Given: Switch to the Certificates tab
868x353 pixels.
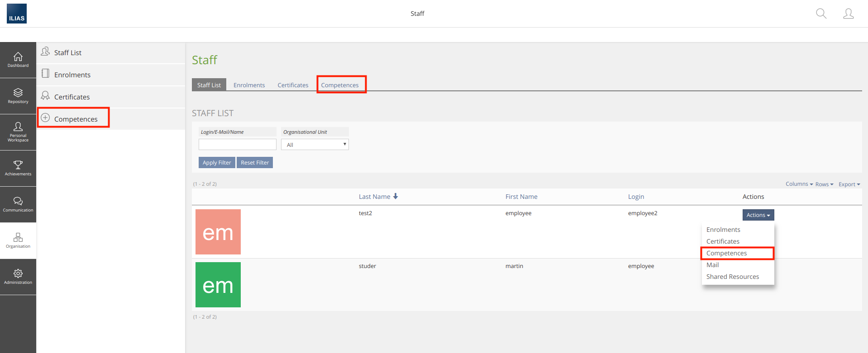Looking at the screenshot, I should pyautogui.click(x=293, y=85).
